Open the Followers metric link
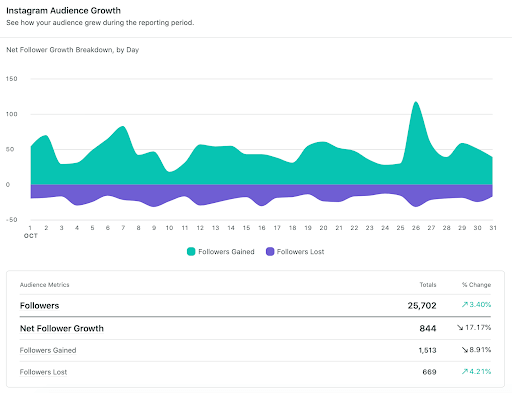Viewport: 512px width, 393px height. (x=39, y=306)
